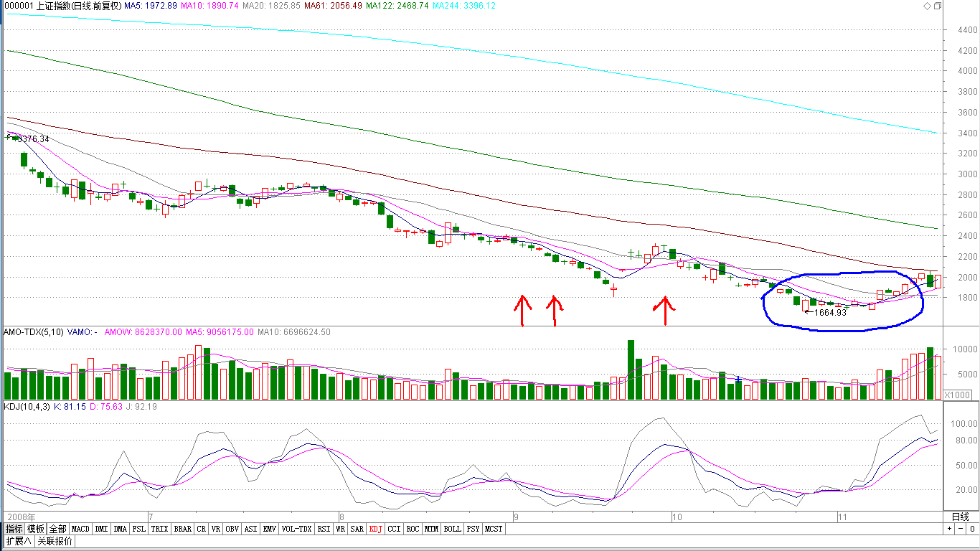980x551 pixels.
Task: Select the FSL indicator
Action: click(138, 529)
